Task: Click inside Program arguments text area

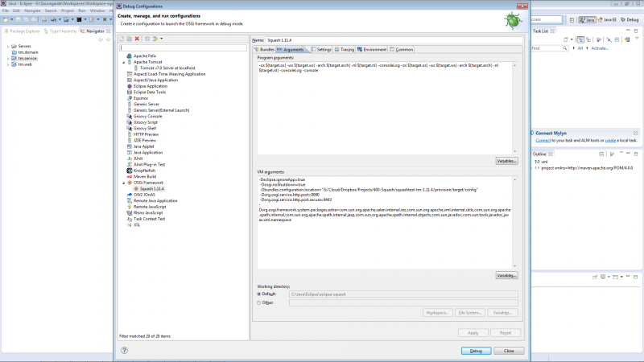Action: point(385,108)
